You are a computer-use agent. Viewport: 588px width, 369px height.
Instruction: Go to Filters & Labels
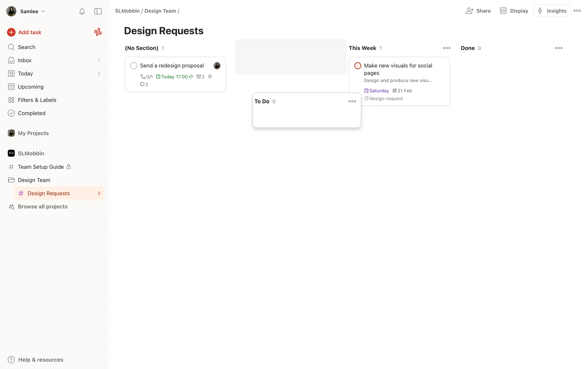tap(37, 100)
